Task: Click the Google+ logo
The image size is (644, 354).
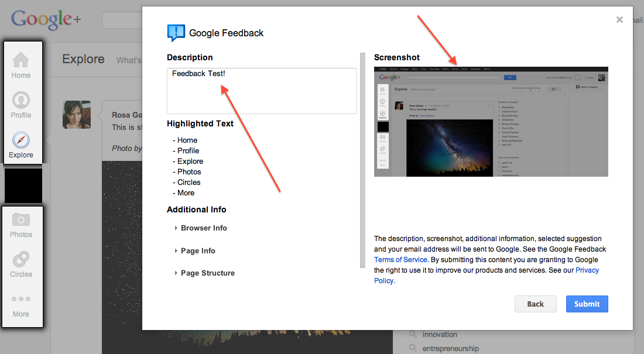Action: tap(46, 19)
